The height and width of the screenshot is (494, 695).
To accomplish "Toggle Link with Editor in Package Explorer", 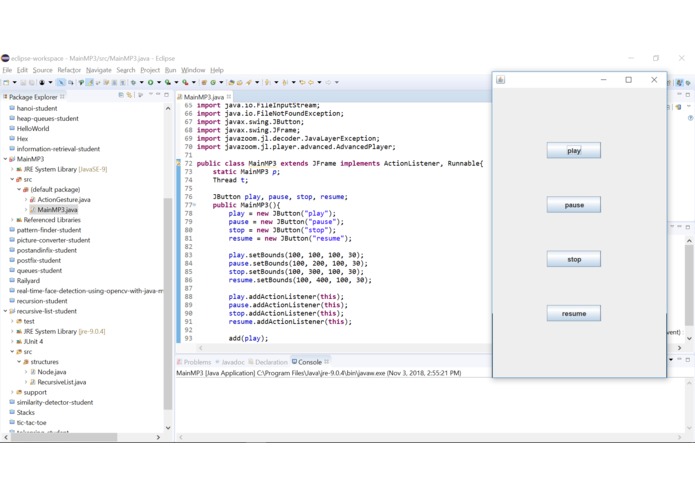I will pos(129,95).
